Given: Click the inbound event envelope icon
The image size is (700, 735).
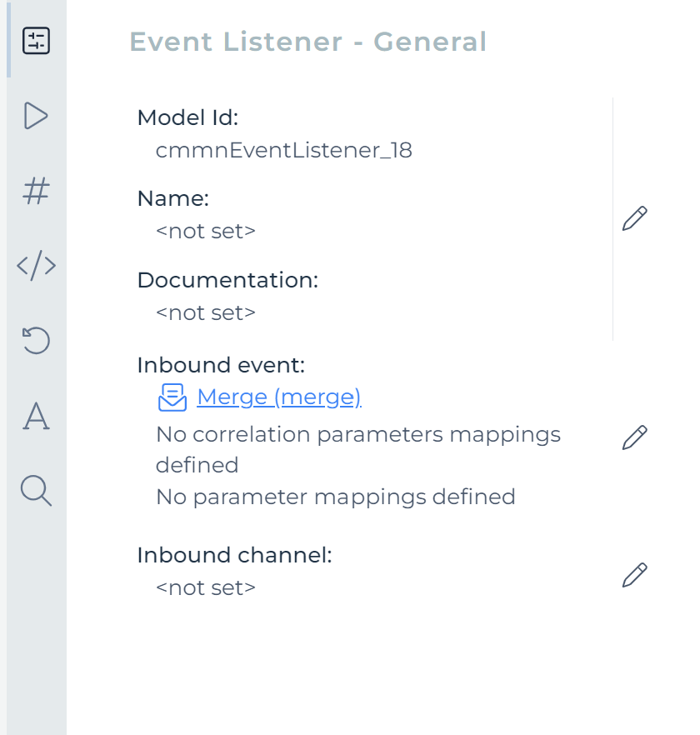Looking at the screenshot, I should click(171, 398).
